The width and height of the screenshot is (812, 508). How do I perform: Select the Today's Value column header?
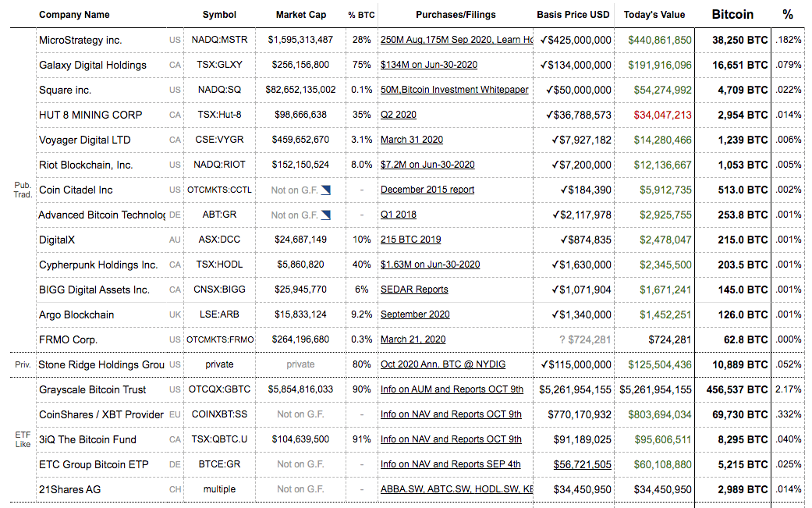coord(654,15)
